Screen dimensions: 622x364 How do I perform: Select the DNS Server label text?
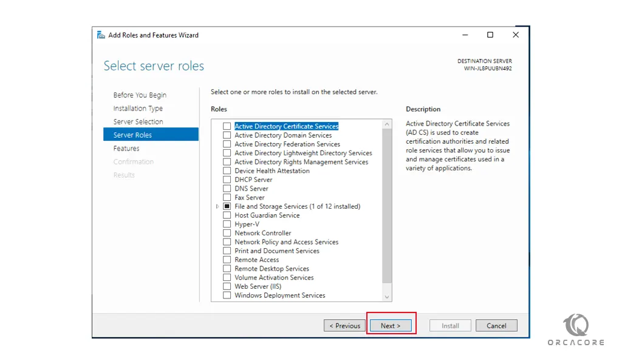(251, 189)
